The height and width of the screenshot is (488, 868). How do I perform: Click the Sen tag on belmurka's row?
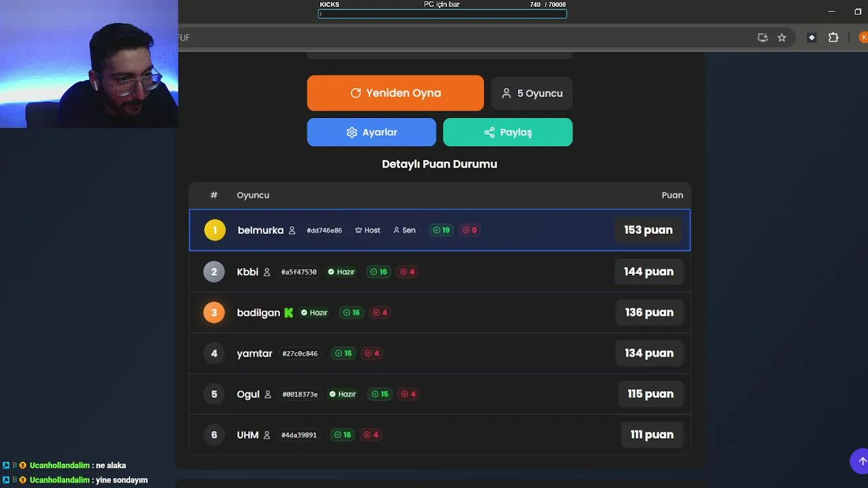[404, 230]
